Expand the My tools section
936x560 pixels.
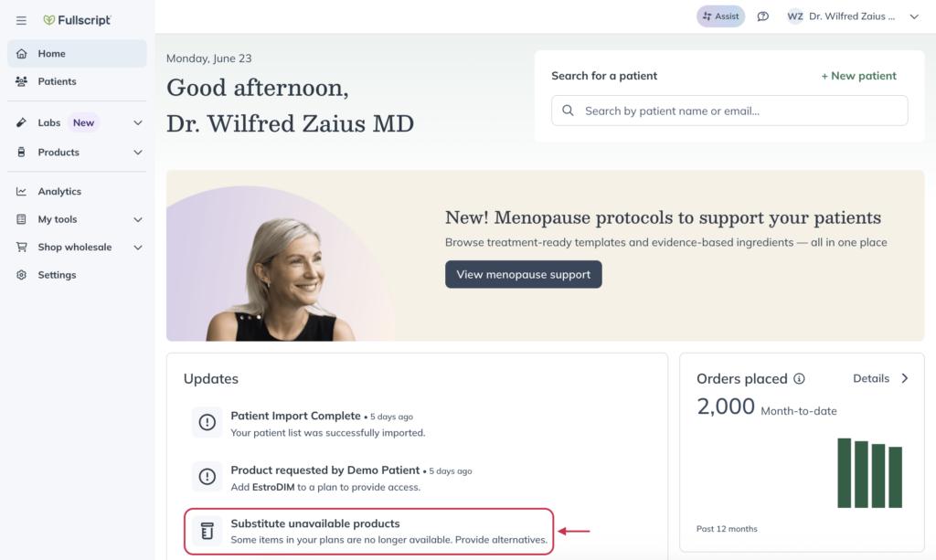click(138, 219)
